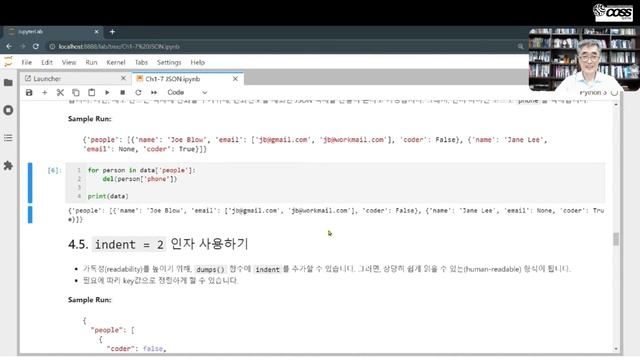Click the '"coder": false,' JSON sample line

point(136,349)
